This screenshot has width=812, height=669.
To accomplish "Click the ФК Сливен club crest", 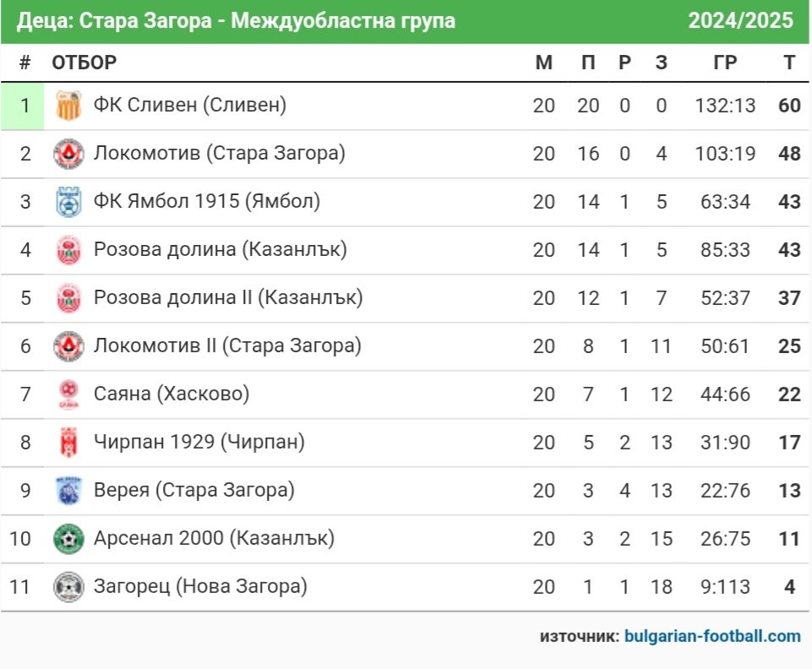I will click(68, 106).
